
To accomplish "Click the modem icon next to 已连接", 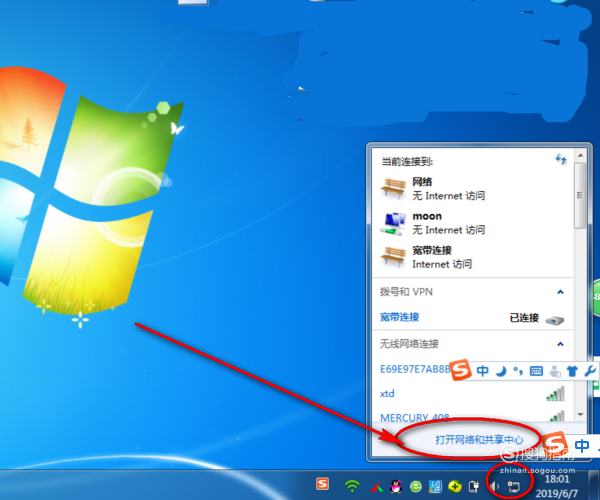I will point(555,320).
